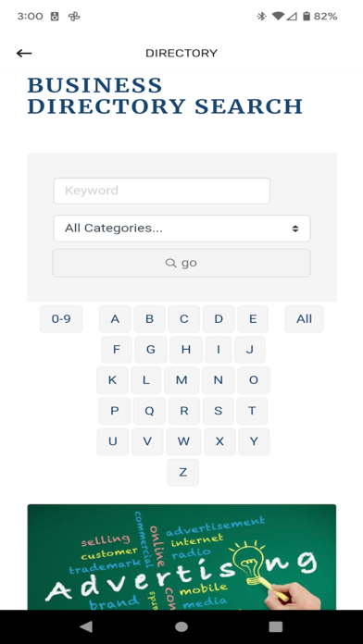Image resolution: width=363 pixels, height=644 pixels.
Task: Tap the pinwheel notification icon
Action: (x=74, y=17)
